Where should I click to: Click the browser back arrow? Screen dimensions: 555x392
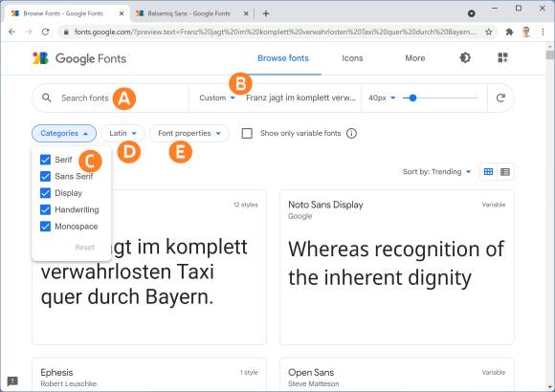tap(12, 32)
